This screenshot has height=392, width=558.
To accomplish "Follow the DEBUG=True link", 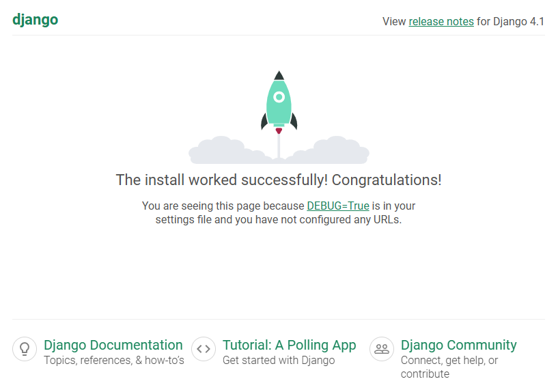I will click(338, 206).
